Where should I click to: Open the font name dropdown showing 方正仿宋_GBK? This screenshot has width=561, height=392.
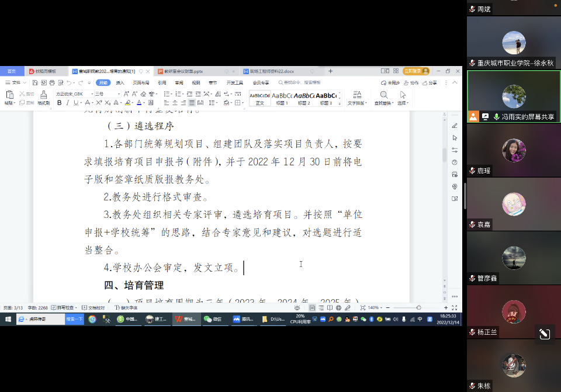(x=73, y=93)
